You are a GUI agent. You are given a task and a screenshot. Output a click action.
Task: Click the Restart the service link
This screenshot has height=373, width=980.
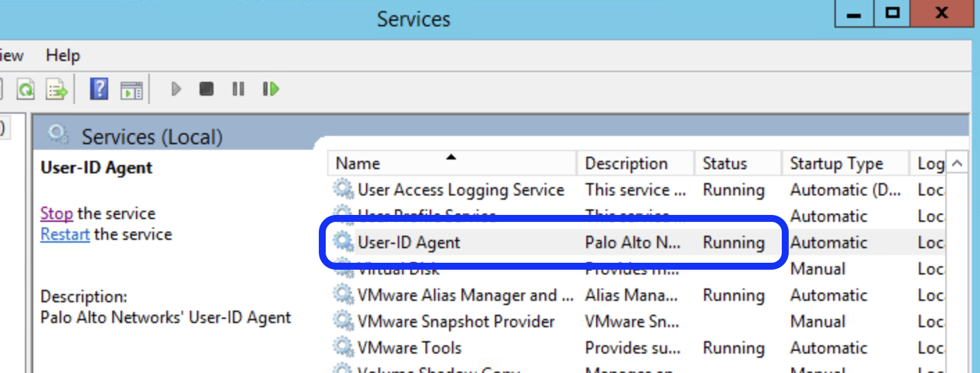point(65,234)
